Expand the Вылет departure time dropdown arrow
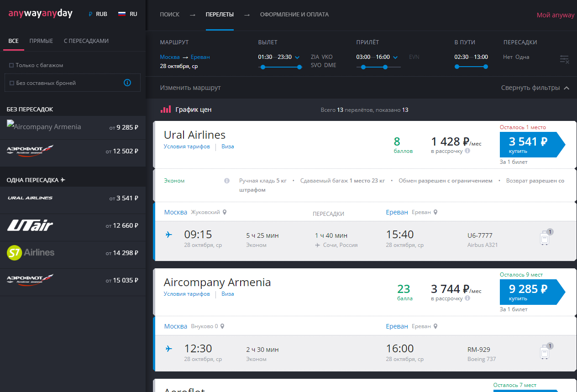This screenshot has width=577, height=392. (297, 57)
